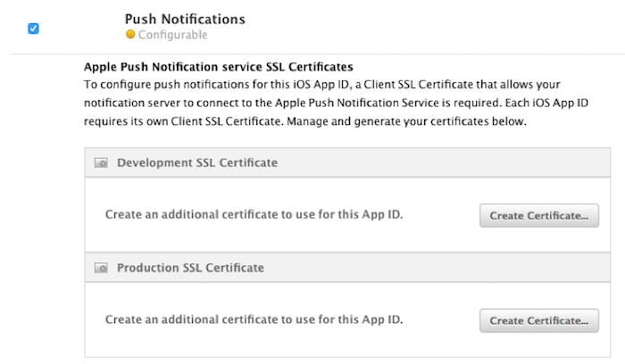This screenshot has height=364, width=625.
Task: Uncheck the Push Notifications checkbox
Action: point(33,29)
